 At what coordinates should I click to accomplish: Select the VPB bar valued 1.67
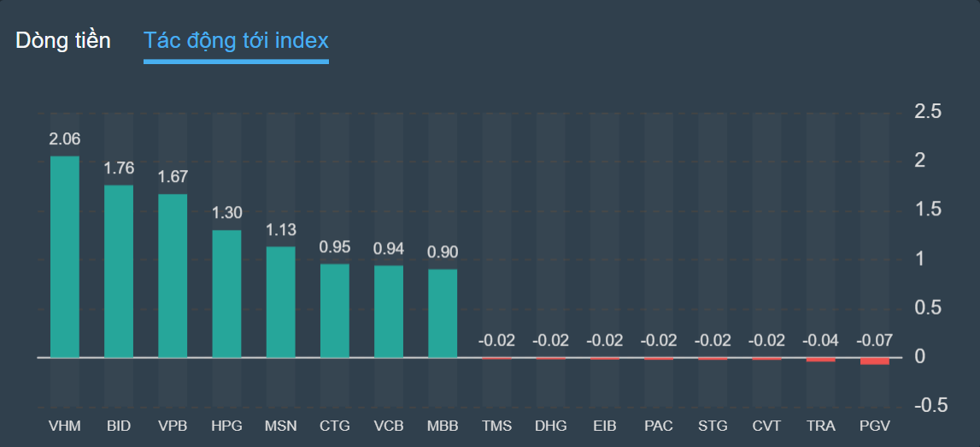(173, 275)
